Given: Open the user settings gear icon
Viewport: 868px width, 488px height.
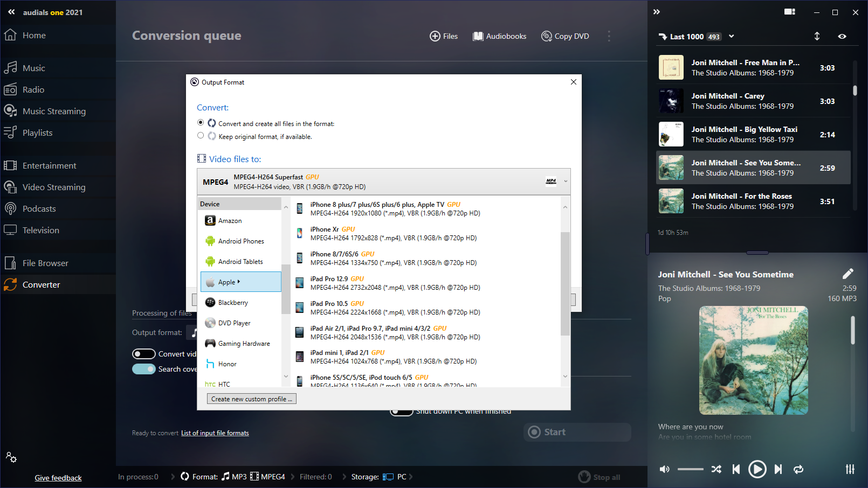Looking at the screenshot, I should [11, 457].
